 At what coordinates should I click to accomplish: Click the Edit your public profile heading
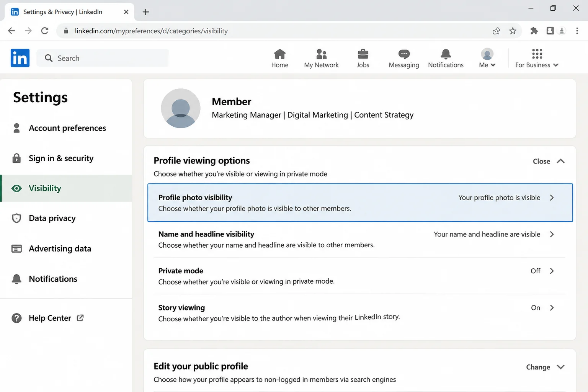coord(201,366)
